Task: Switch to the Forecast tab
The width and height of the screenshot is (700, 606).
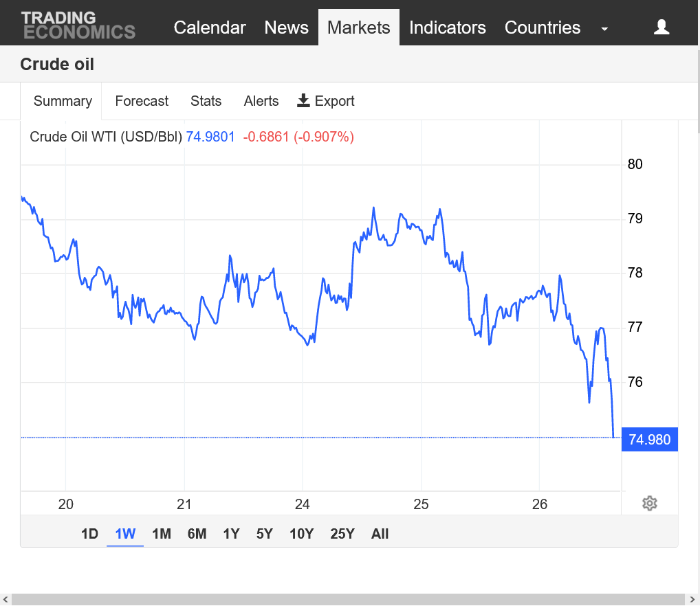Action: [x=142, y=101]
